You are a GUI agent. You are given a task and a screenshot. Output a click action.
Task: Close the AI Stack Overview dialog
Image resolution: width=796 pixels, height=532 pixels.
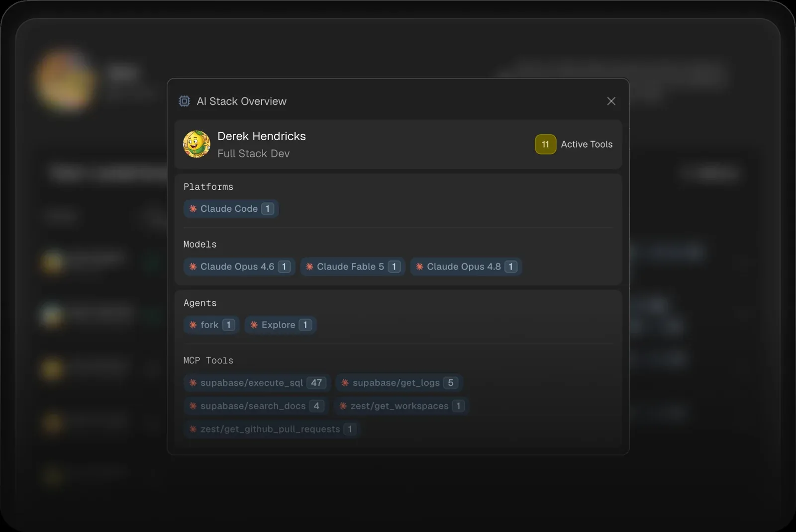611,101
